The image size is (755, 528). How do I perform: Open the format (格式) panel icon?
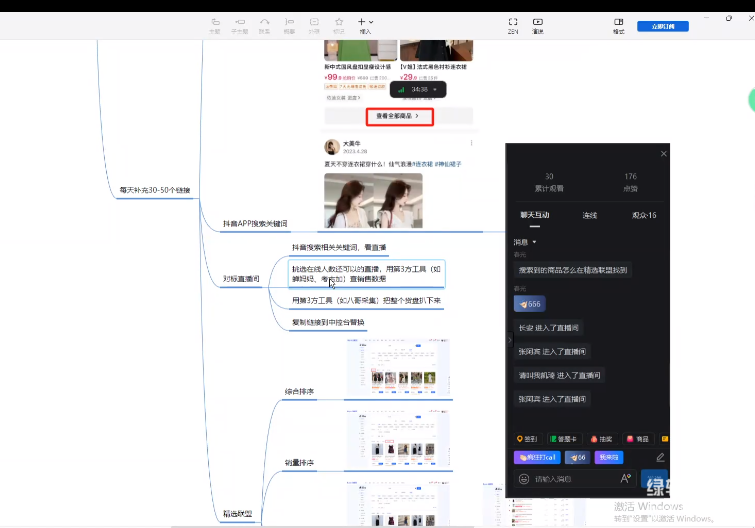[x=618, y=22]
